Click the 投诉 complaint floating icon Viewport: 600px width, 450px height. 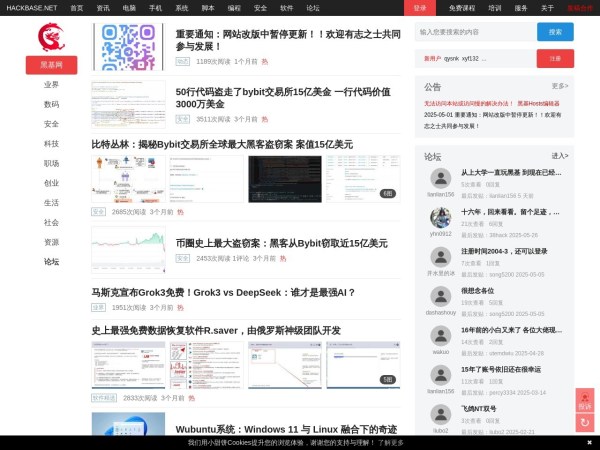click(x=585, y=400)
